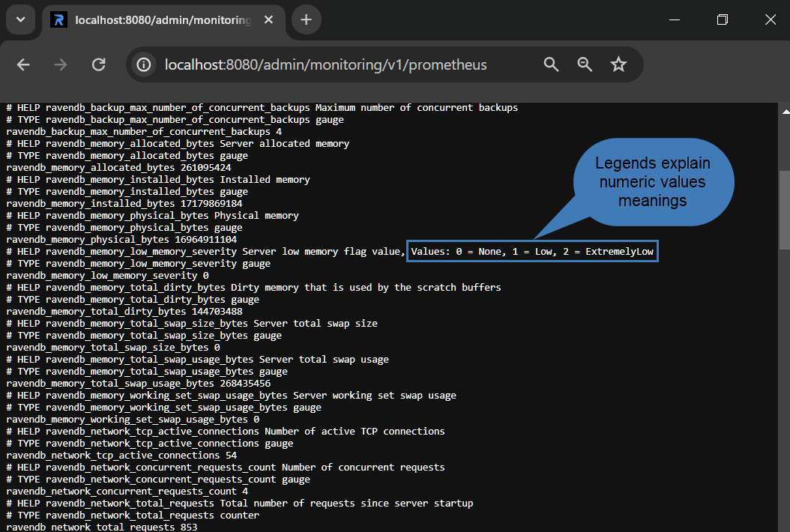Image resolution: width=790 pixels, height=532 pixels.
Task: Click the HELP line ending 'Installed memory'
Action: (157, 179)
